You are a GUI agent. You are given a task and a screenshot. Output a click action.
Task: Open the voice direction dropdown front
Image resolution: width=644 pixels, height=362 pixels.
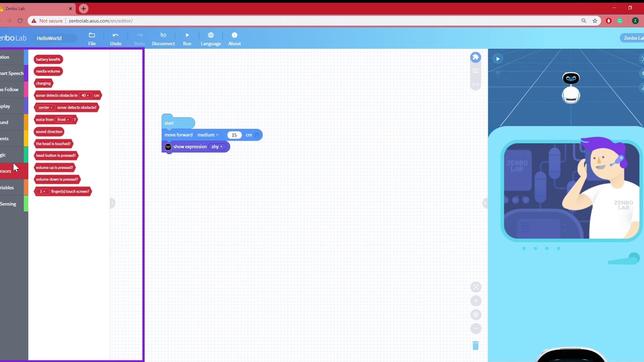point(63,120)
